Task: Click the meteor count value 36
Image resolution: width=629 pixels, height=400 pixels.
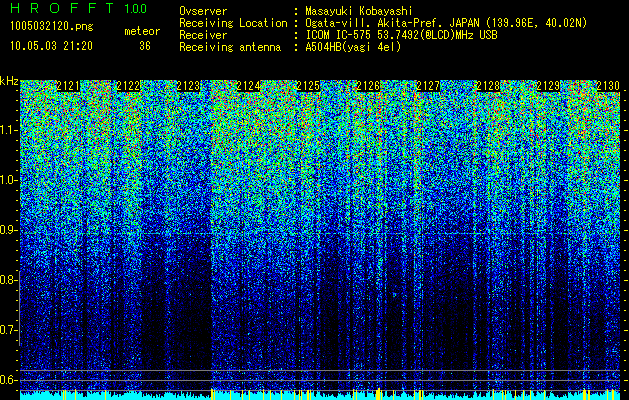Action: [x=145, y=46]
